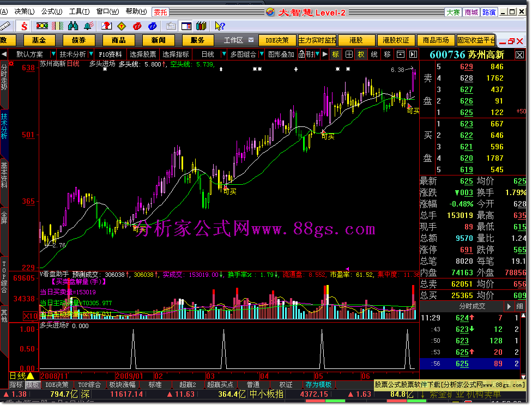
Task: Expand the 日线 period dropdown arrow
Action: (x=223, y=54)
